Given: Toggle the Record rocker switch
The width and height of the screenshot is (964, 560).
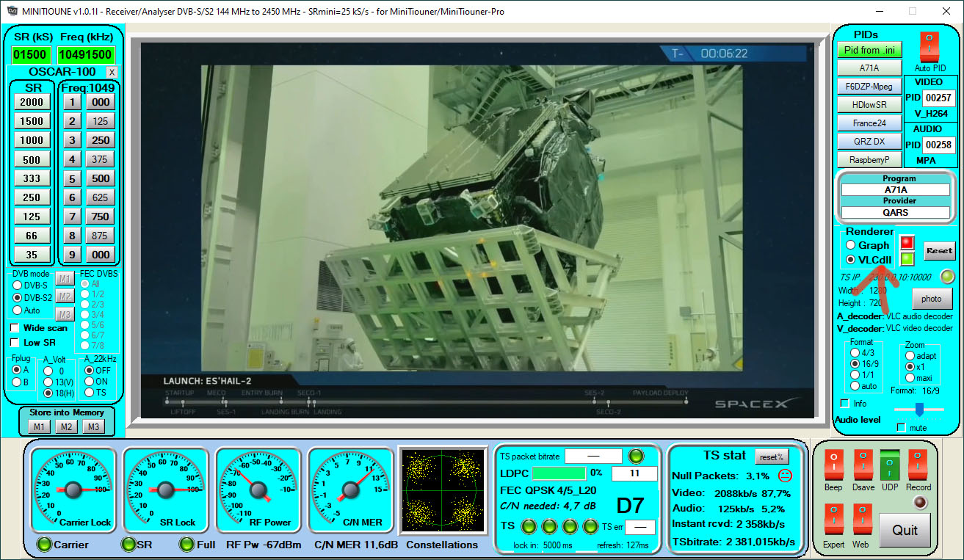Looking at the screenshot, I should (x=918, y=465).
